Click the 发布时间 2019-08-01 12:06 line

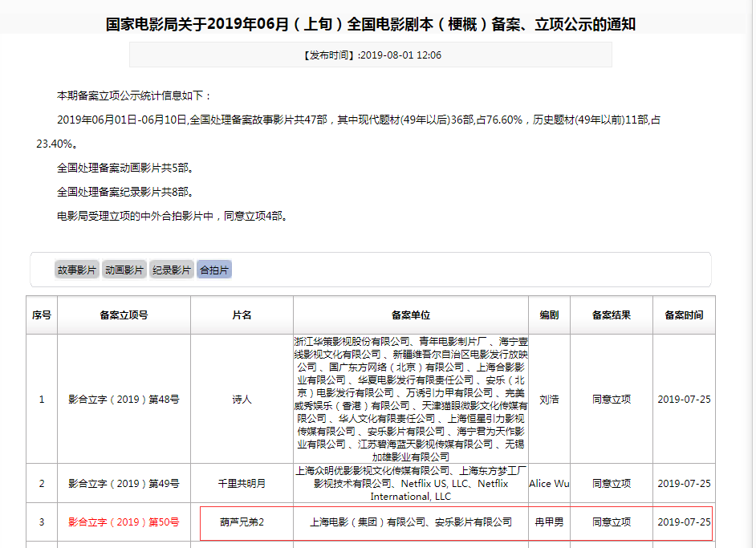coord(371,55)
